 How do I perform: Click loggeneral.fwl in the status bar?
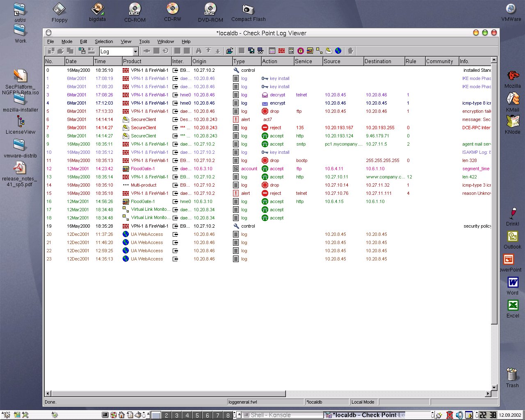[243, 402]
